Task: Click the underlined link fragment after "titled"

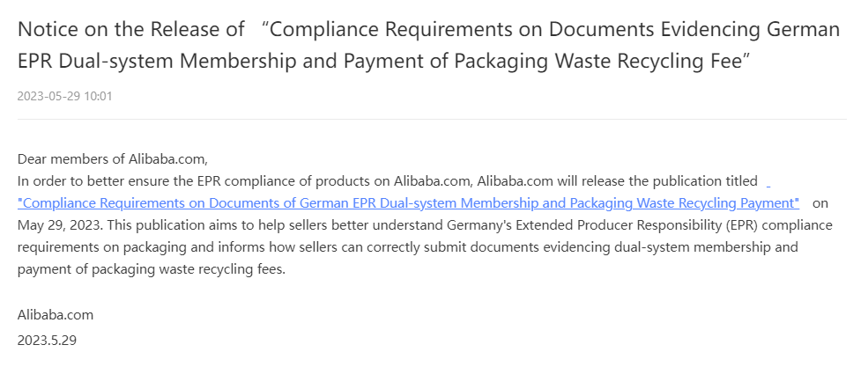Action: click(x=768, y=182)
